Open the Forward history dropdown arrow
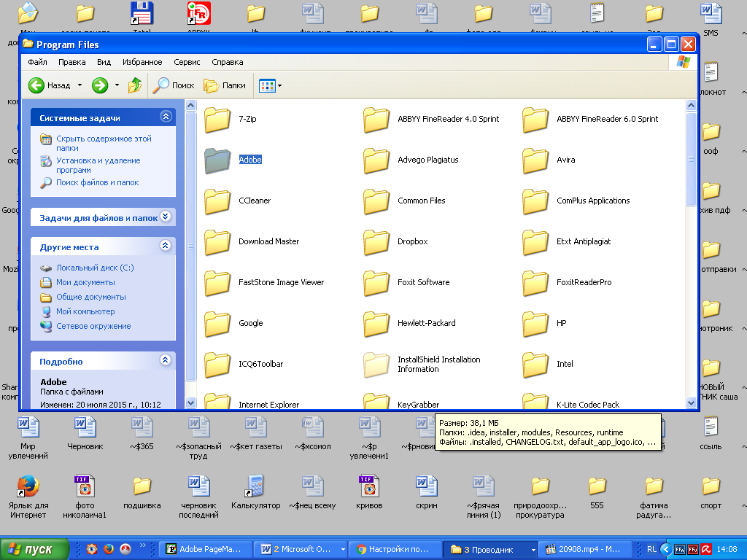Viewport: 747px width, 560px height. coord(117,86)
